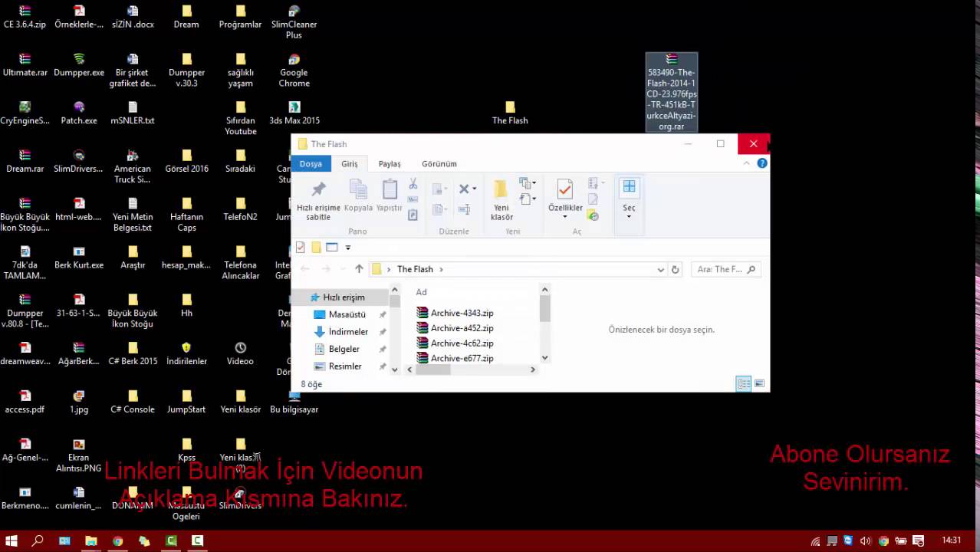Click the scissors Cut icon in ribbon
This screenshot has width=980, height=552.
413,184
